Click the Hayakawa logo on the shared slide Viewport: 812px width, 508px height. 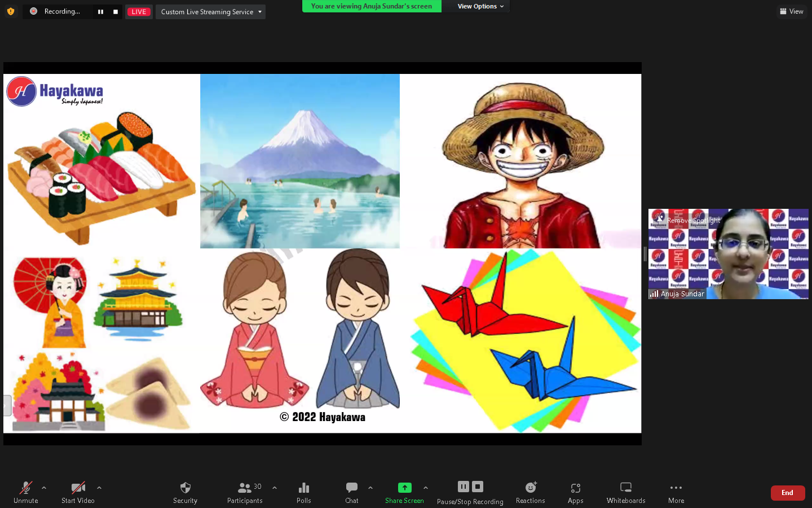pyautogui.click(x=55, y=91)
